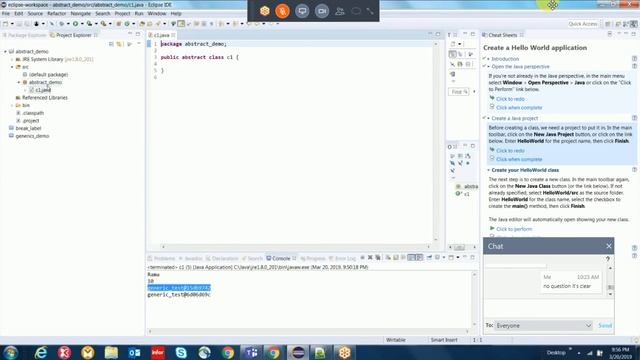Open the Run button dropdown arrow
The height and width of the screenshot is (360, 640).
[82, 24]
